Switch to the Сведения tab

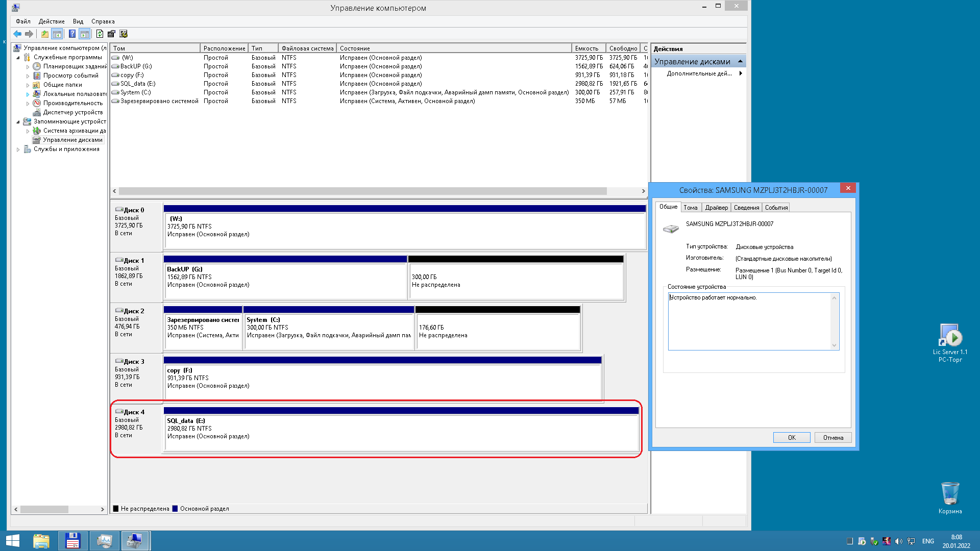746,208
